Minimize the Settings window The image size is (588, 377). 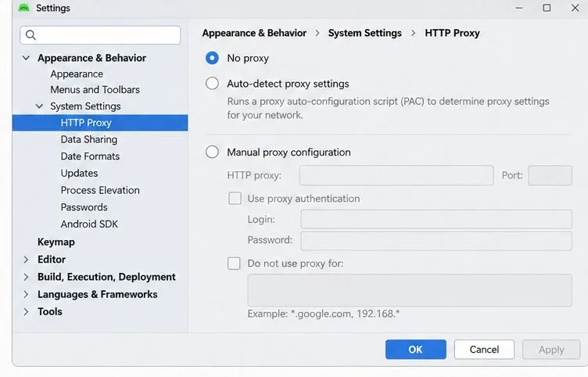click(x=518, y=8)
